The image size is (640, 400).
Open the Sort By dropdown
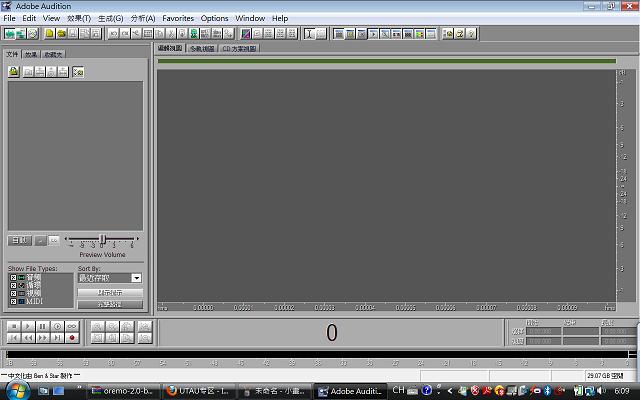click(136, 278)
